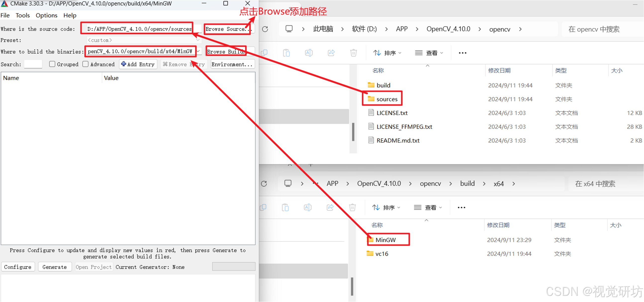Select the LICENSE.txt file
Screen dimensions: 644x302
387,113
